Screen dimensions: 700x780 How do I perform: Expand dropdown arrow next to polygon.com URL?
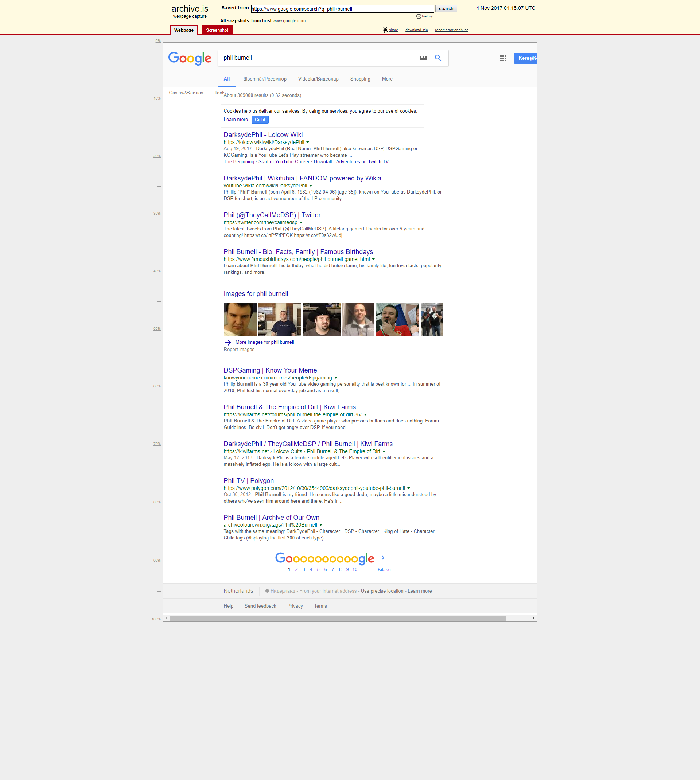(x=408, y=488)
